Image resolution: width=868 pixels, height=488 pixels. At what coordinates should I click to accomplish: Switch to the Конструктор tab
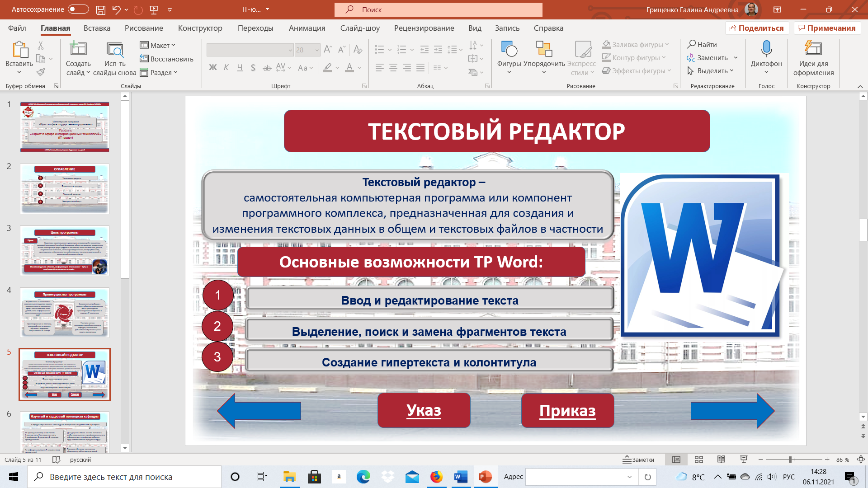coord(200,28)
